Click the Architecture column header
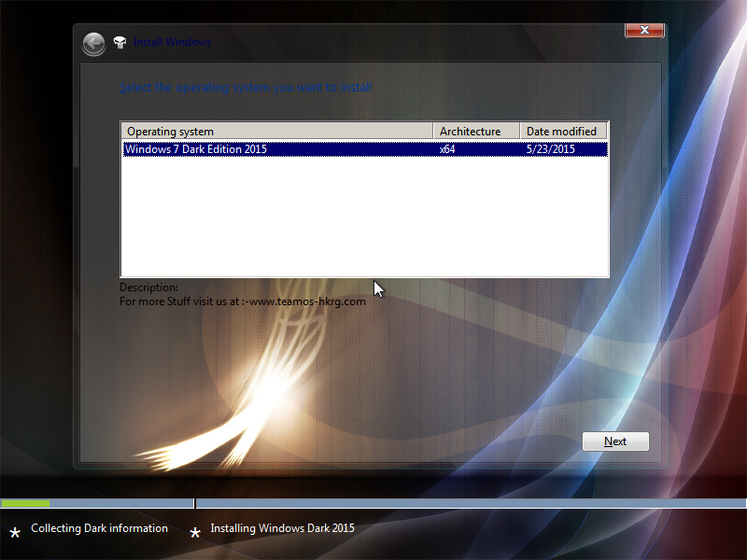The height and width of the screenshot is (560, 747). [x=476, y=131]
